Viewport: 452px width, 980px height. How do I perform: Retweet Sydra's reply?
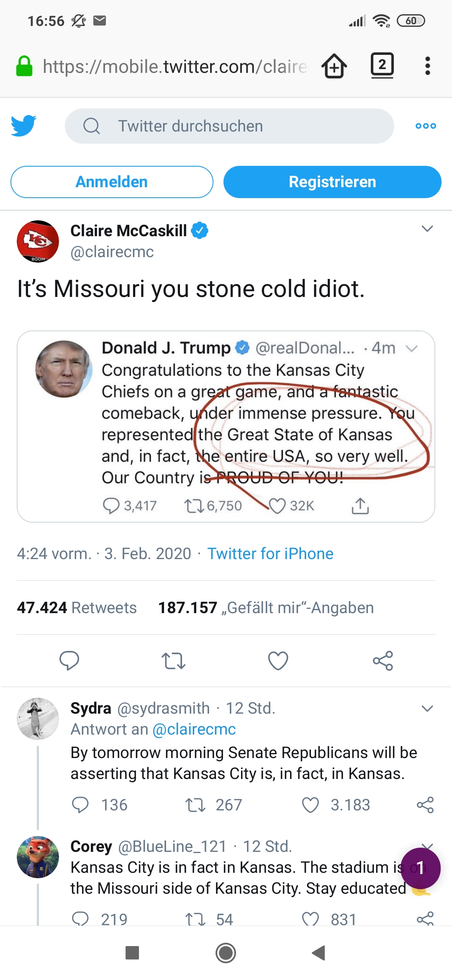click(195, 805)
